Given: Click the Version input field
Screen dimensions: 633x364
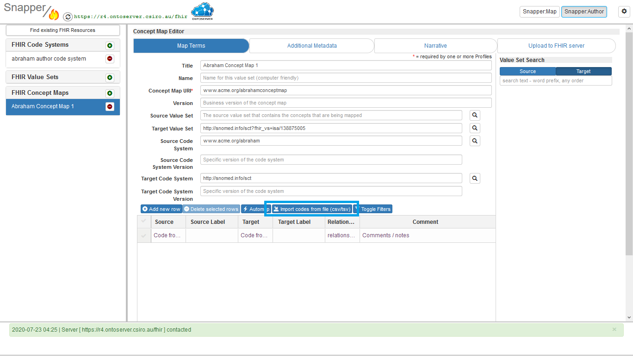Looking at the screenshot, I should 346,103.
